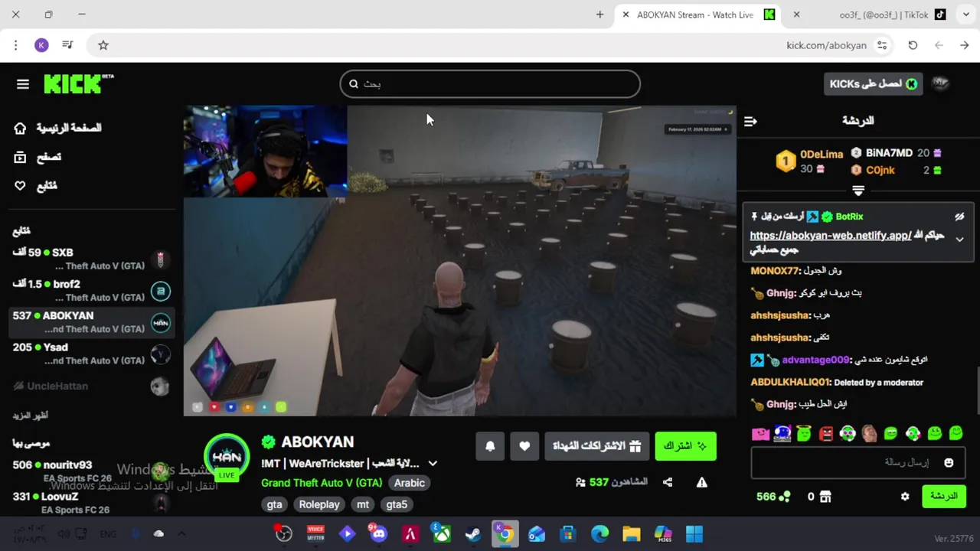This screenshot has height=551, width=980.
Task: Open a new browser tab
Action: click(599, 15)
